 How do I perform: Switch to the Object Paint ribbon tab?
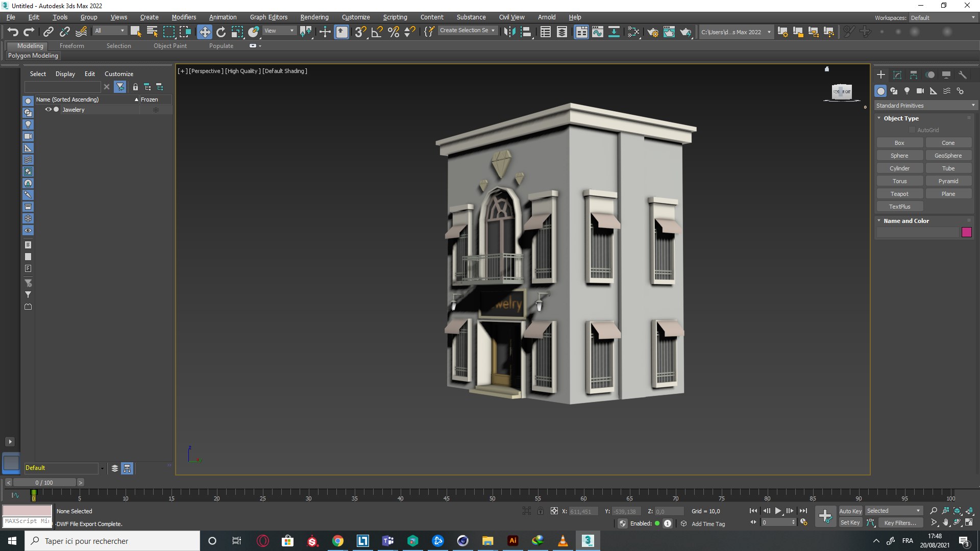[170, 46]
